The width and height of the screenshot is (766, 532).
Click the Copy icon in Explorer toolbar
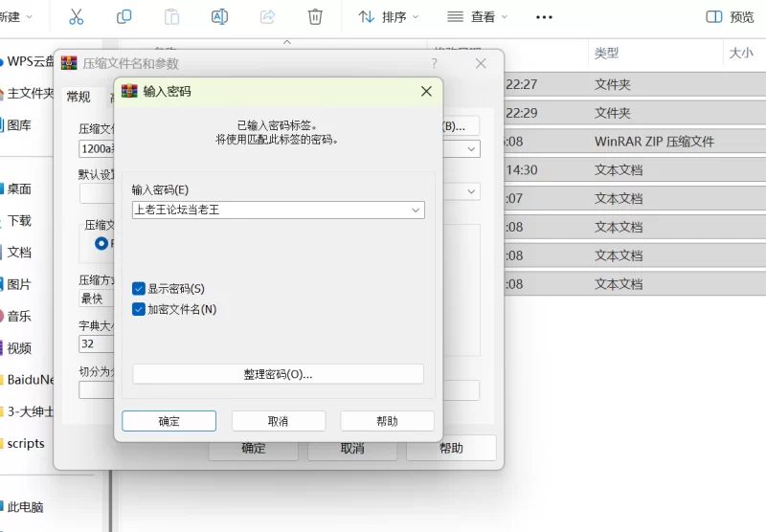[x=124, y=17]
